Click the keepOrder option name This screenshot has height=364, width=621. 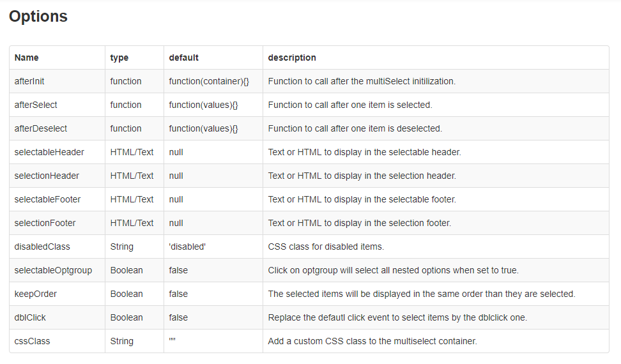click(36, 294)
